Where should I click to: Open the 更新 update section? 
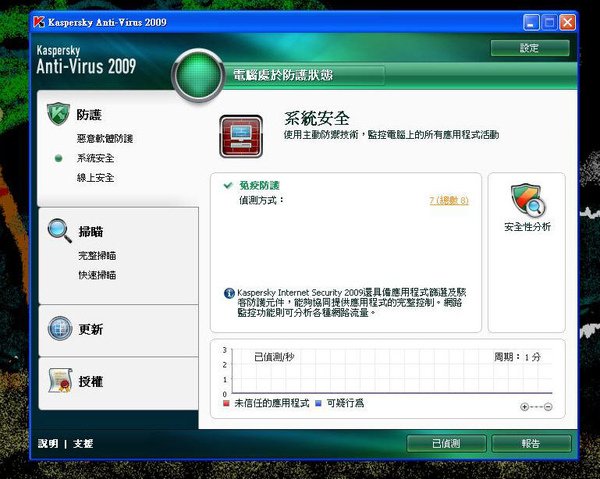[91, 329]
